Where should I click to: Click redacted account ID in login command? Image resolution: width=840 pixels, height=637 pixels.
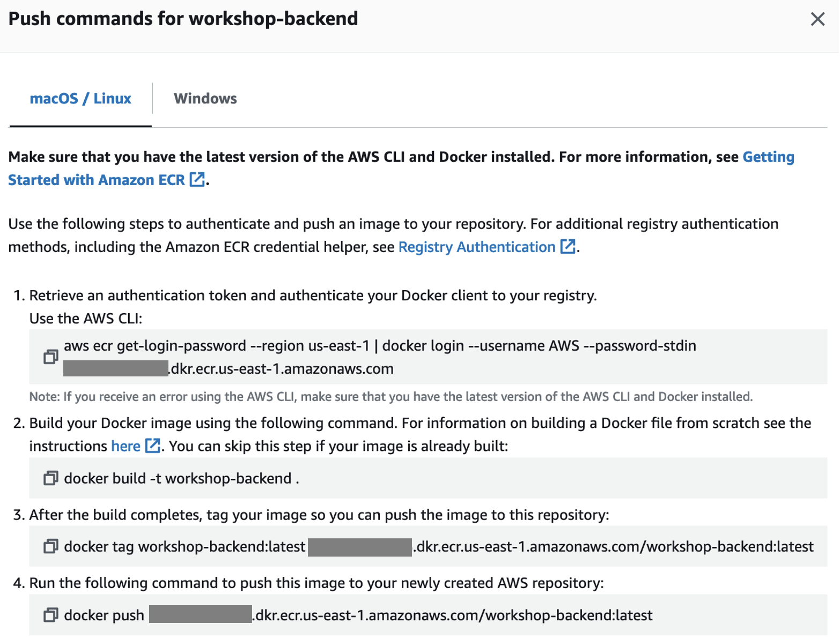(x=116, y=368)
